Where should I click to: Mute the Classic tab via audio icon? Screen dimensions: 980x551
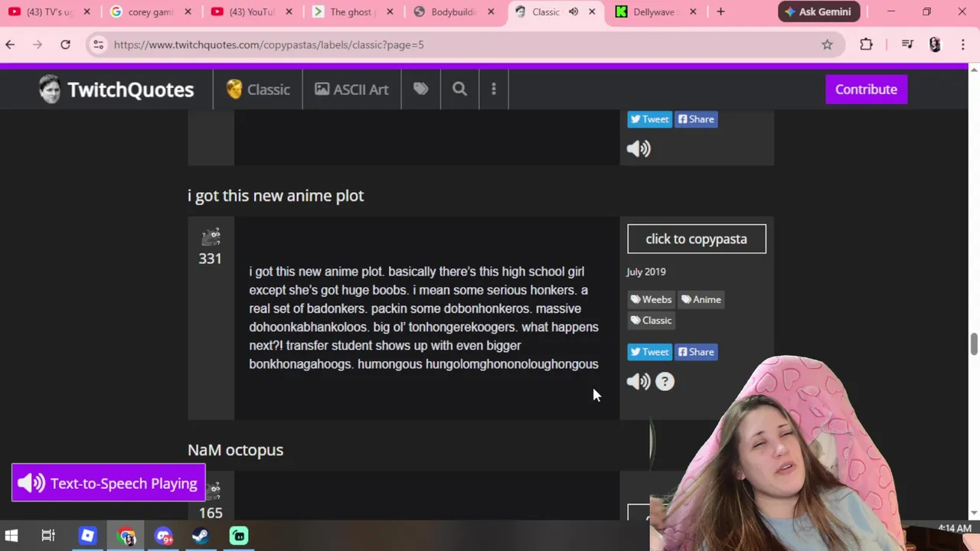(x=573, y=11)
